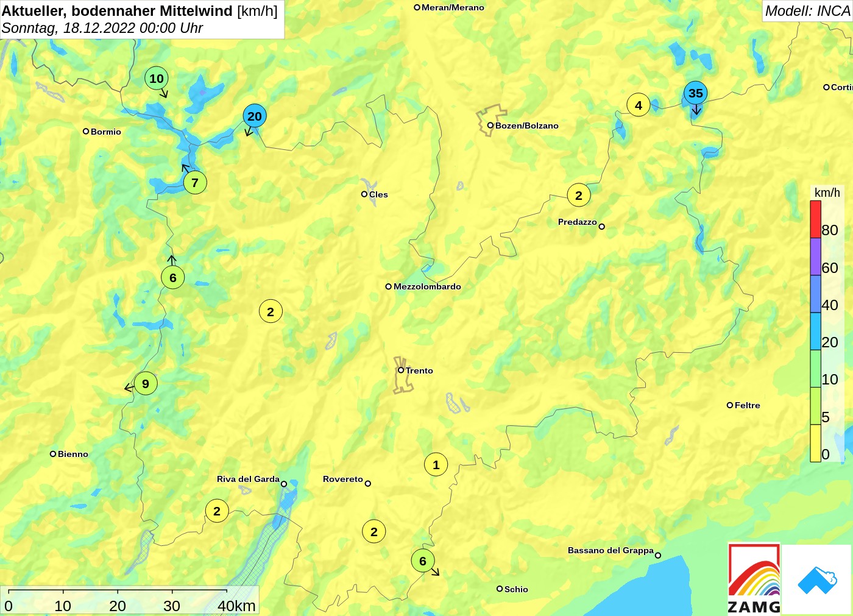The image size is (853, 616).
Task: Select the station marker showing 9
Action: click(146, 383)
